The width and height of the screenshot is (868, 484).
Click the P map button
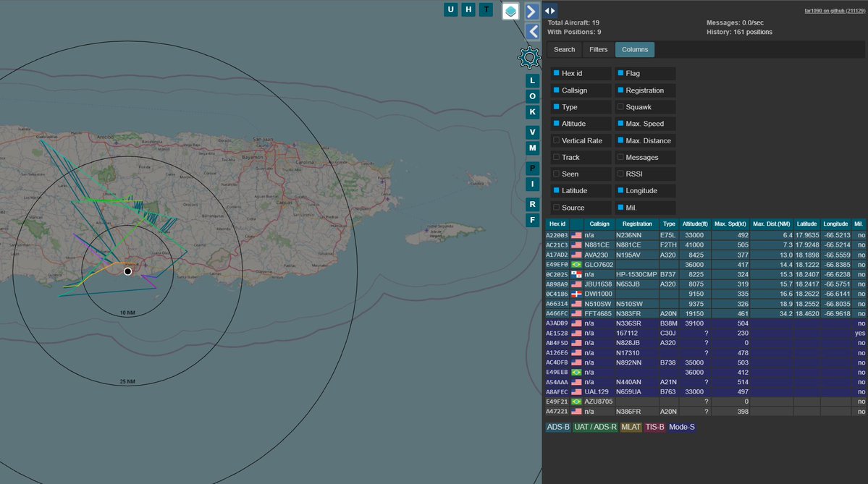(x=533, y=168)
